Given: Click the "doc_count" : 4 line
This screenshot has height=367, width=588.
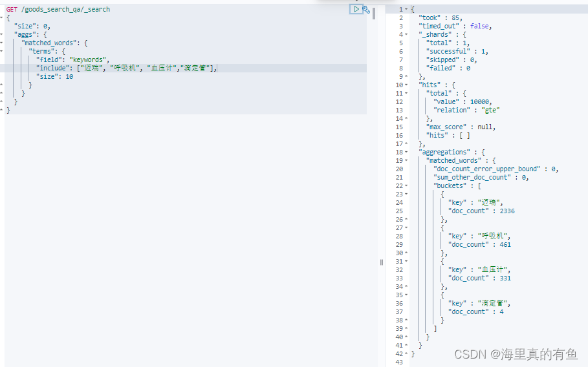Looking at the screenshot, I should click(x=476, y=312).
